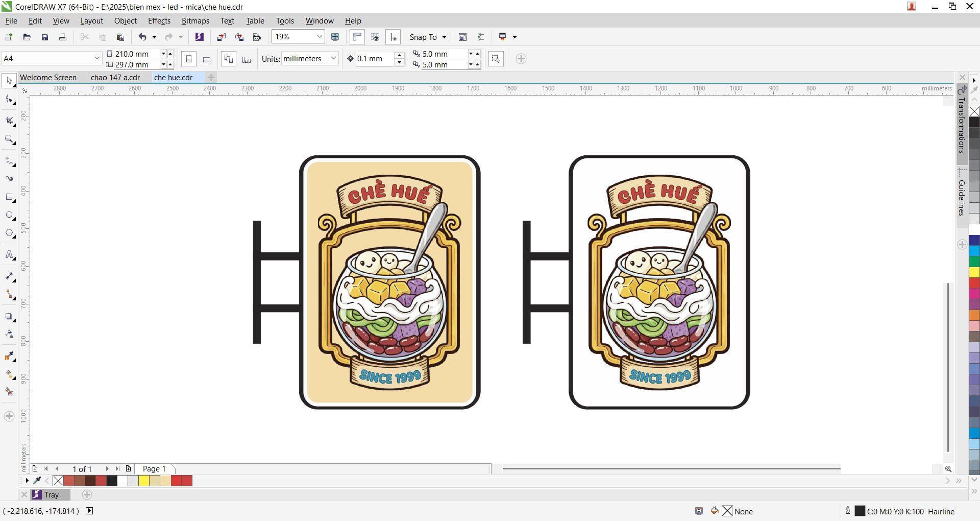Switch to chao 147 a.cdr tab
Viewport: 980px width, 521px height.
point(115,77)
